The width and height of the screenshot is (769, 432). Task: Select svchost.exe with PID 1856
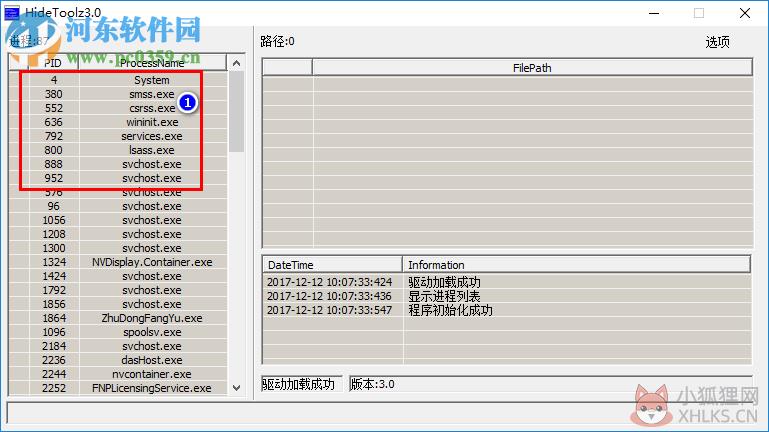coord(118,304)
